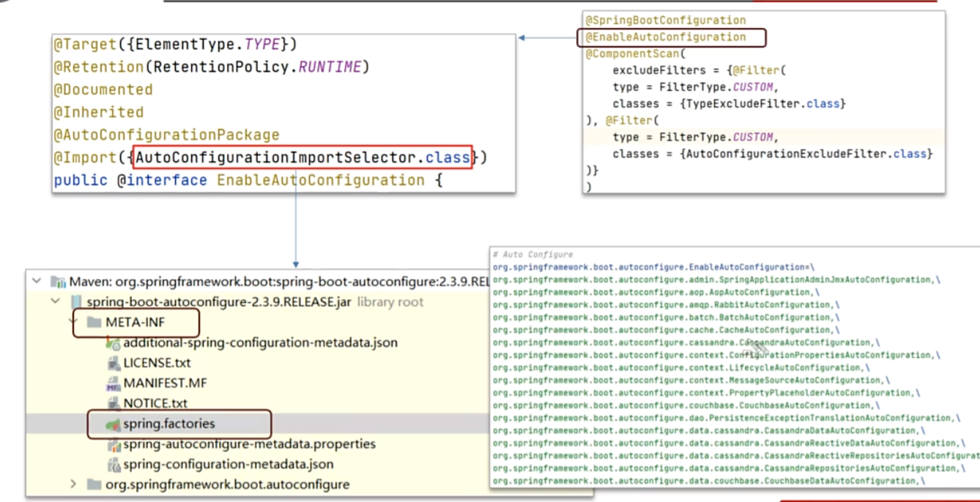Click the ConfigurationPropertiesAutoConfiguration entry
This screenshot has width=980, height=502.
[x=716, y=355]
